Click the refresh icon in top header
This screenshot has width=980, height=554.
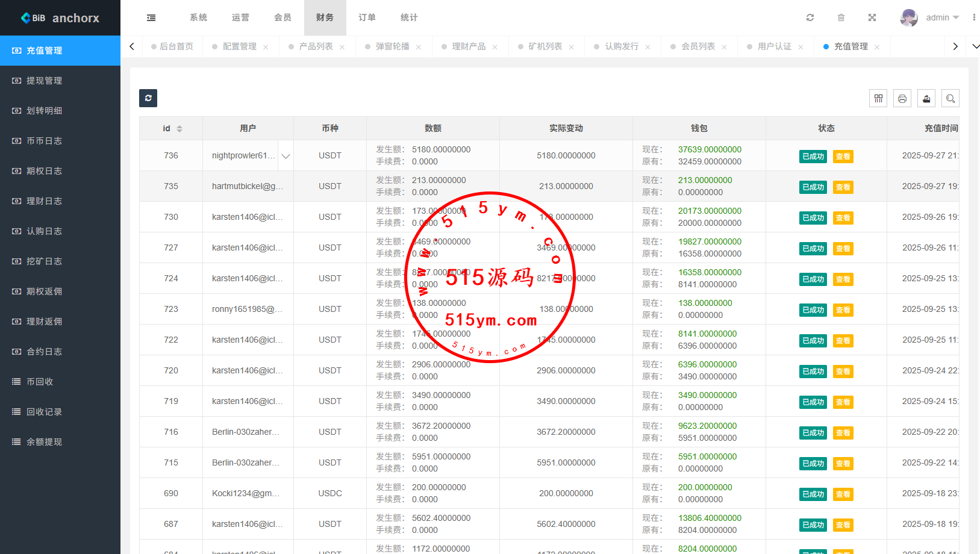click(810, 18)
